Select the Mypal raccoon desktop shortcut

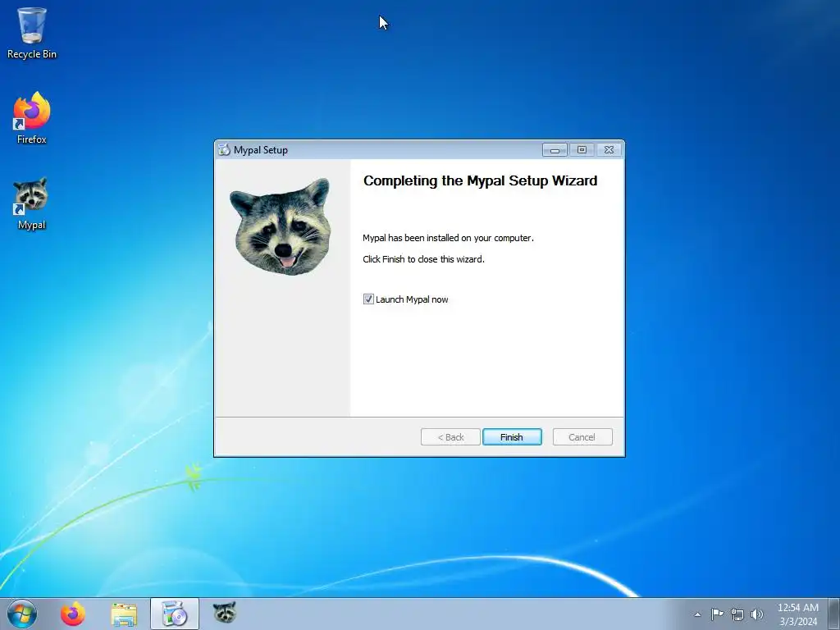tap(32, 203)
